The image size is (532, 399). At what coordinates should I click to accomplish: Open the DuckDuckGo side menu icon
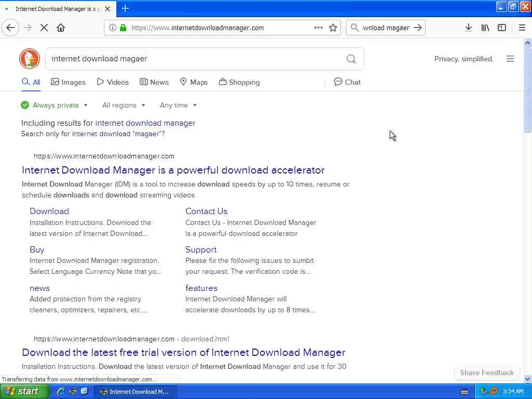point(510,59)
